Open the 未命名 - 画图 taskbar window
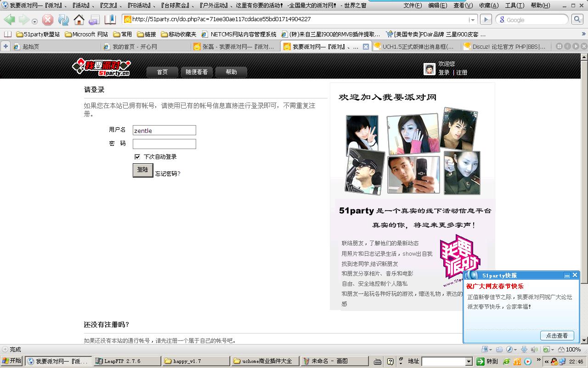This screenshot has height=368, width=588. coord(334,361)
